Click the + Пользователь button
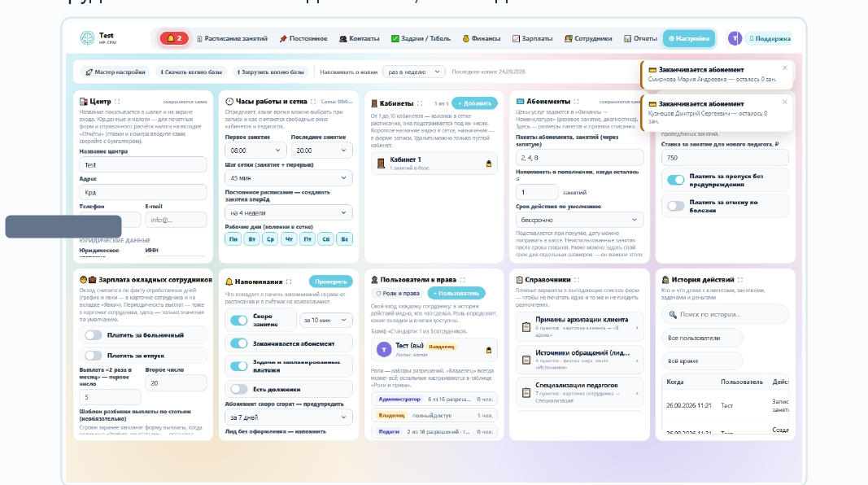 (456, 294)
